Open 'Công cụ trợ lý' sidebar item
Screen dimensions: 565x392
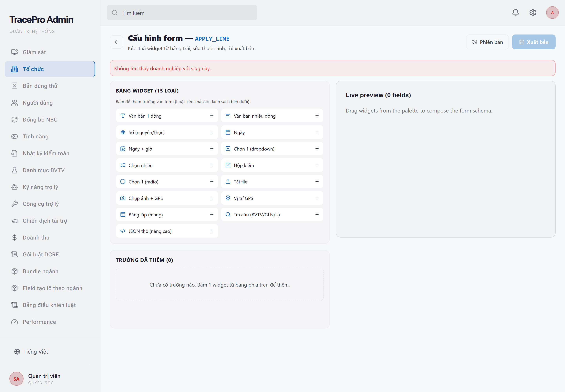tap(50, 204)
